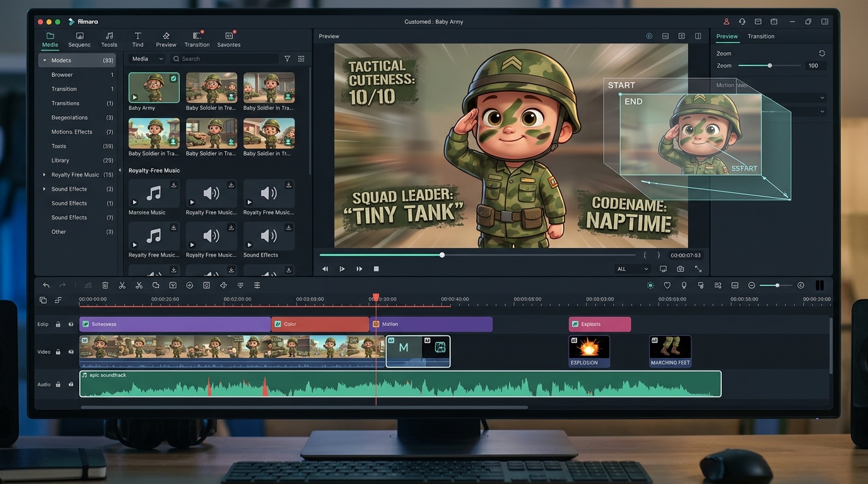Click the crop frame icon in timeline toolbar
Viewport: 868px width, 484px height.
(206, 285)
